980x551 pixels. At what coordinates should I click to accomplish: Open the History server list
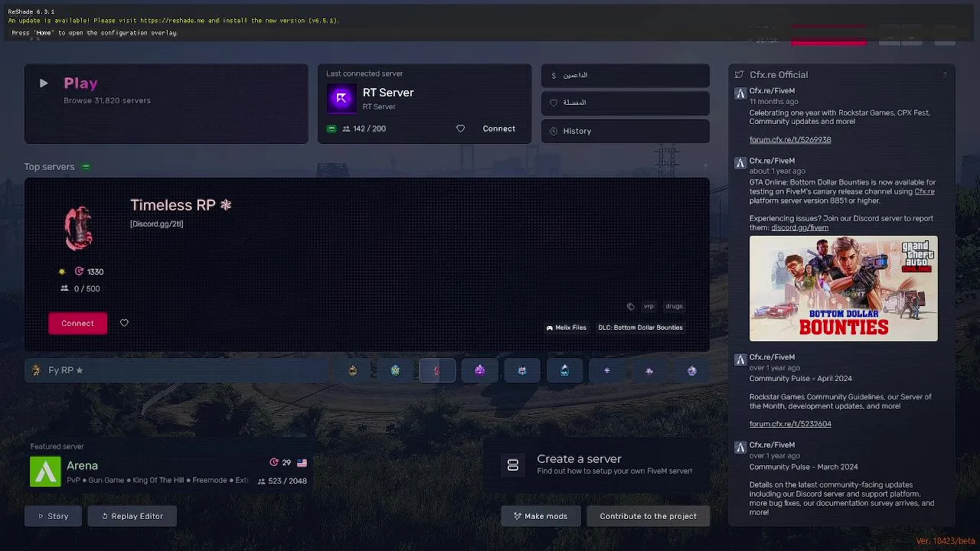tap(626, 131)
